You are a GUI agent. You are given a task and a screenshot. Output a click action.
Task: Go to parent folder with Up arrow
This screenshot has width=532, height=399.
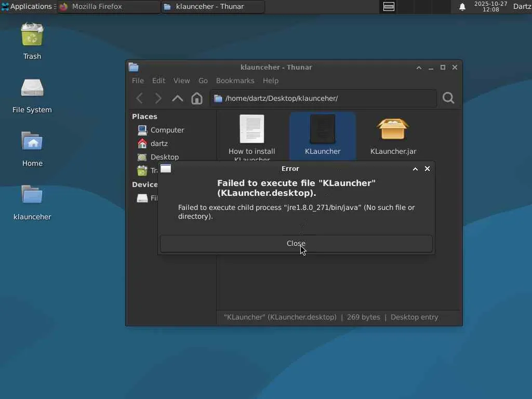click(x=178, y=98)
